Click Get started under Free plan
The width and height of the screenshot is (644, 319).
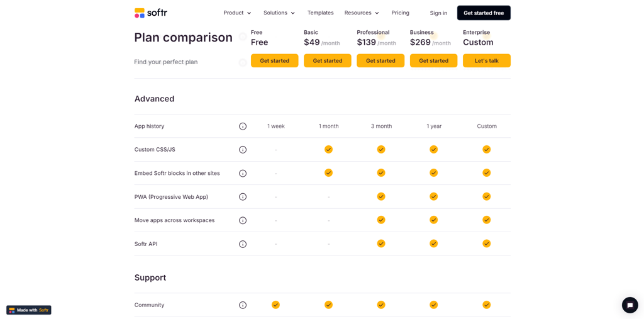pyautogui.click(x=274, y=61)
